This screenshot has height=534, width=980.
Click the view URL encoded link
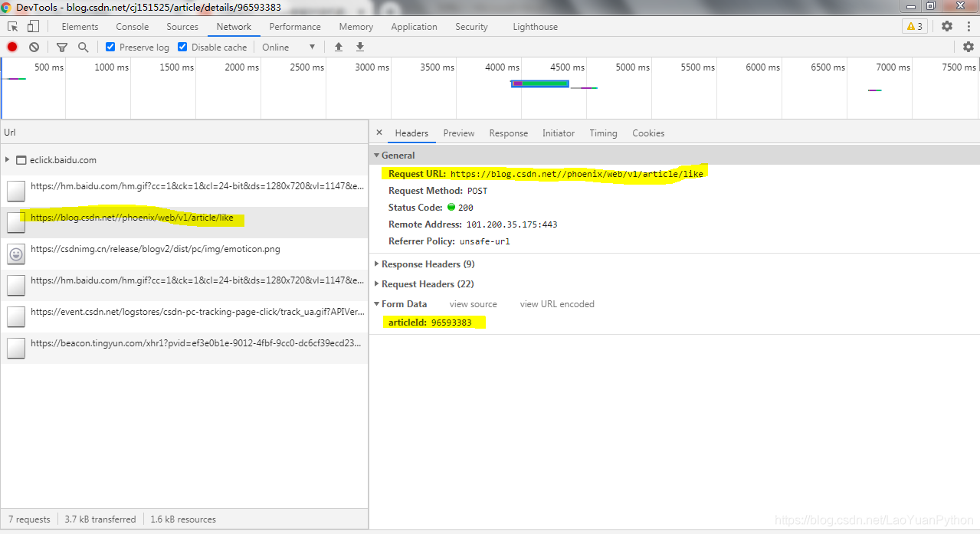[x=557, y=303]
